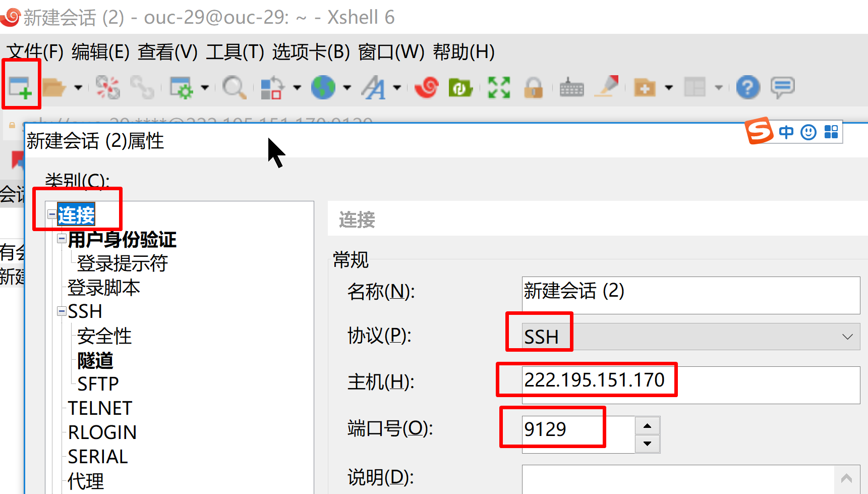Open the 帮助(H) menu
Screen dimensions: 868x494
tap(464, 51)
